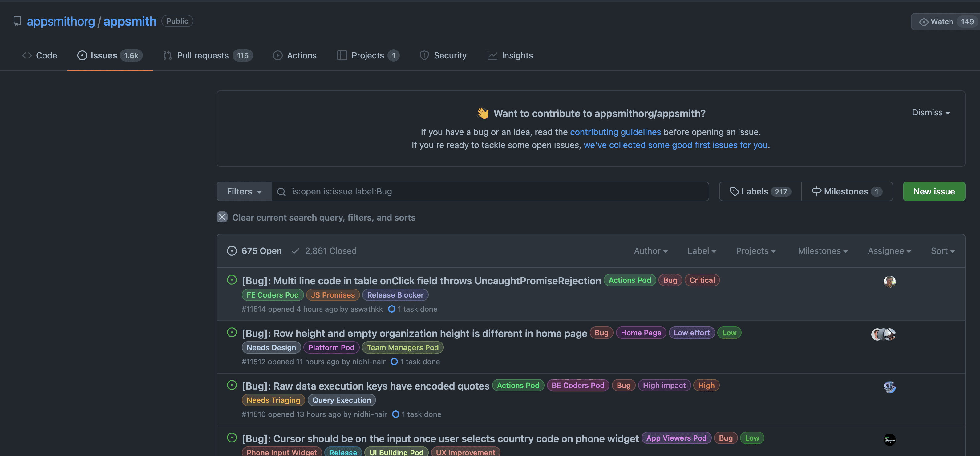Open the Milestones page button
The image size is (980, 456).
pos(847,191)
